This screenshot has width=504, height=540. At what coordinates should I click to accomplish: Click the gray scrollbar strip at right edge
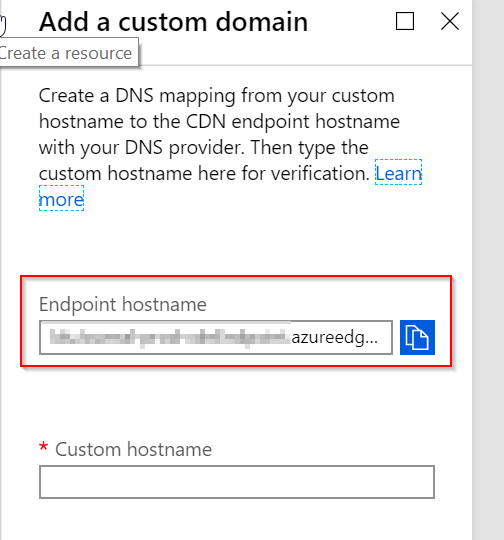click(x=488, y=270)
